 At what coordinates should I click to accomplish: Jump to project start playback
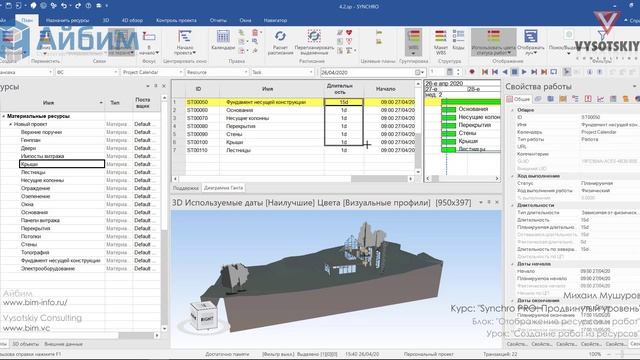click(485, 72)
